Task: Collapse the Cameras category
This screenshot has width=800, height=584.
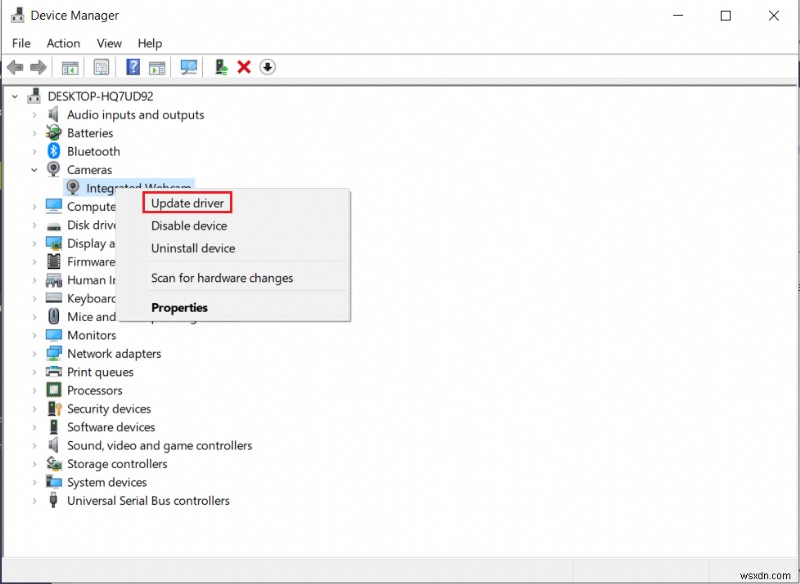Action: click(32, 169)
